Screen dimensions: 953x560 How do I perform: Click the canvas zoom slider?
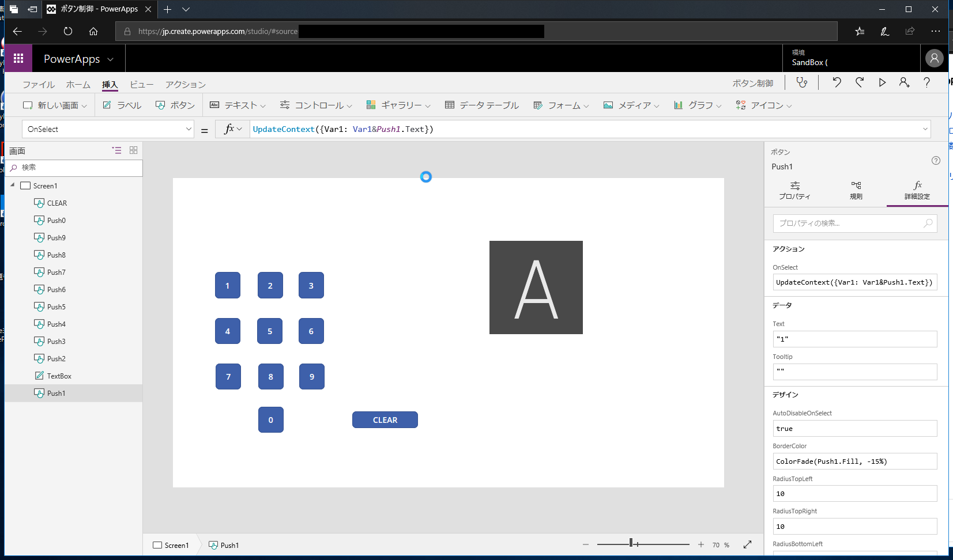tap(632, 543)
